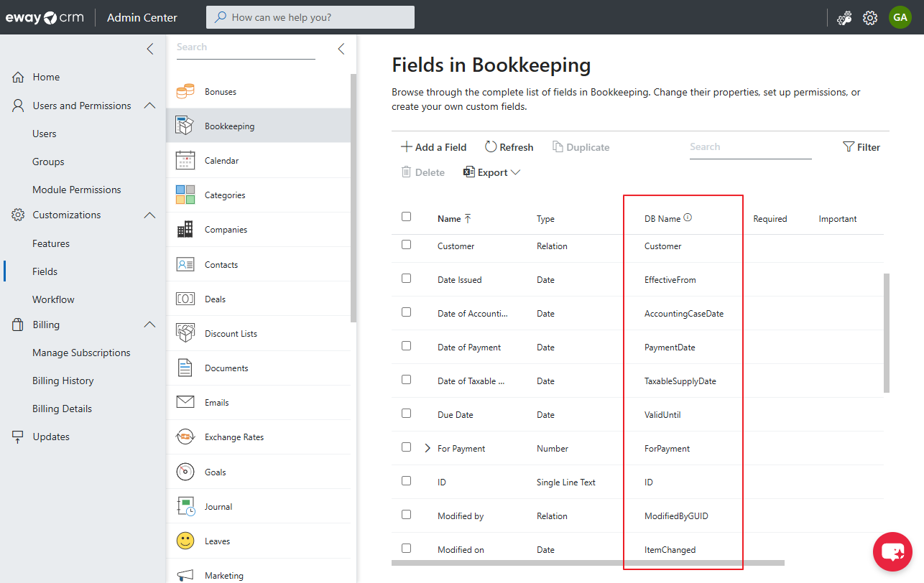Check the select-all checkbox in the header

(x=407, y=215)
